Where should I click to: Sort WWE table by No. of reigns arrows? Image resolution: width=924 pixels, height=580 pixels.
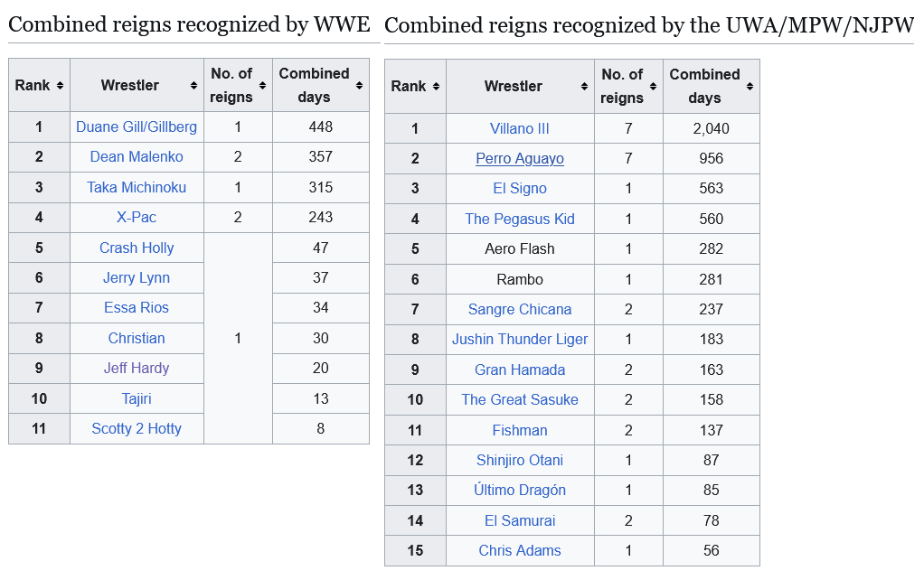point(262,86)
